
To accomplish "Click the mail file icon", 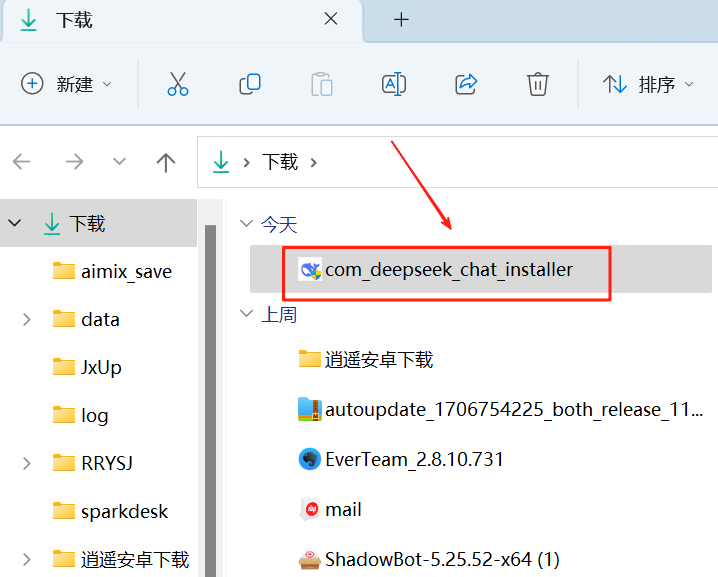I will click(310, 509).
